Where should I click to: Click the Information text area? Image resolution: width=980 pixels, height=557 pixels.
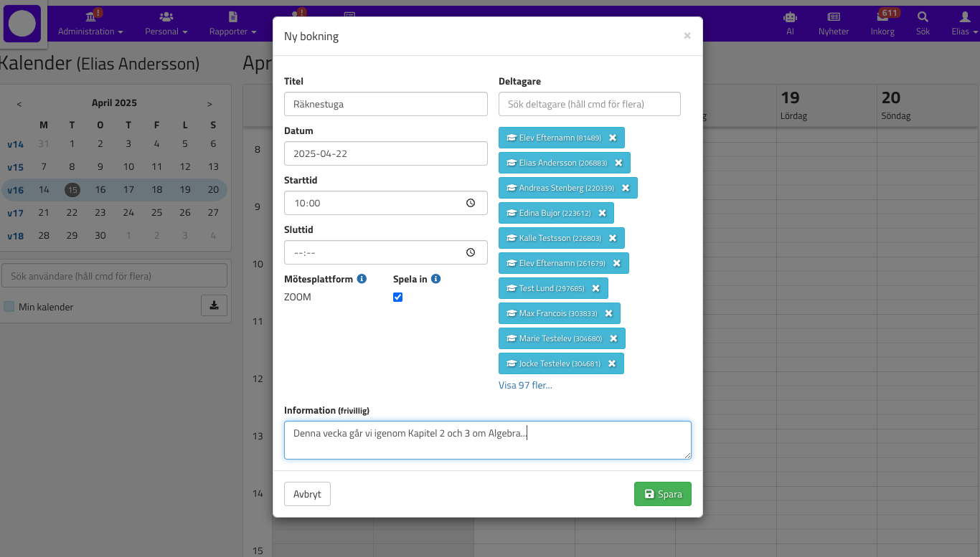coord(488,440)
